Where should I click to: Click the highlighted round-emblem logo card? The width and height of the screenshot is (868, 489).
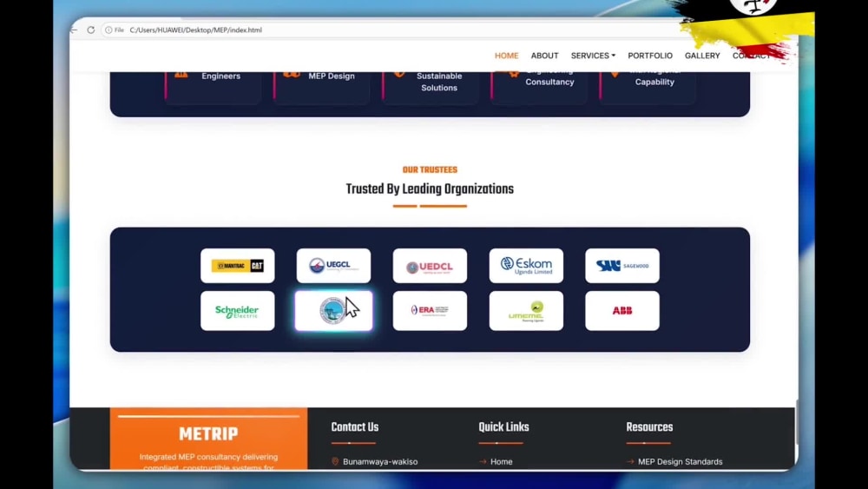tap(334, 311)
